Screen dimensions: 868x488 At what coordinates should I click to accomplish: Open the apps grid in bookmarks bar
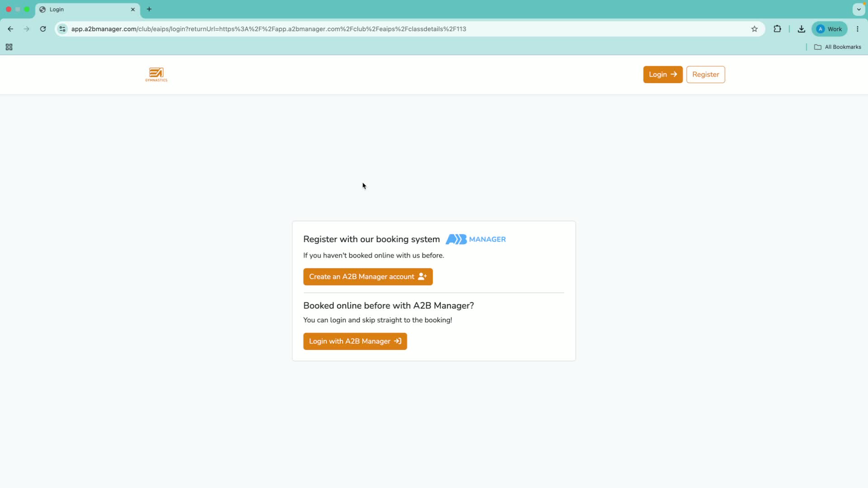point(9,47)
